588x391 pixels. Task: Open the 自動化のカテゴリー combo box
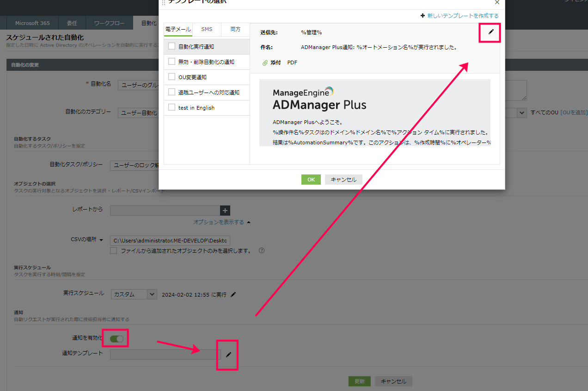point(138,112)
